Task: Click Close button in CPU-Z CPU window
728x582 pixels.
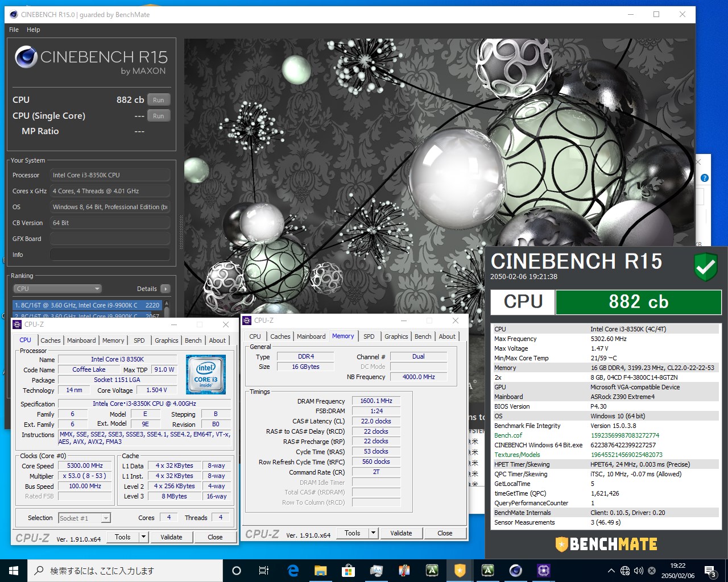Action: coord(215,537)
